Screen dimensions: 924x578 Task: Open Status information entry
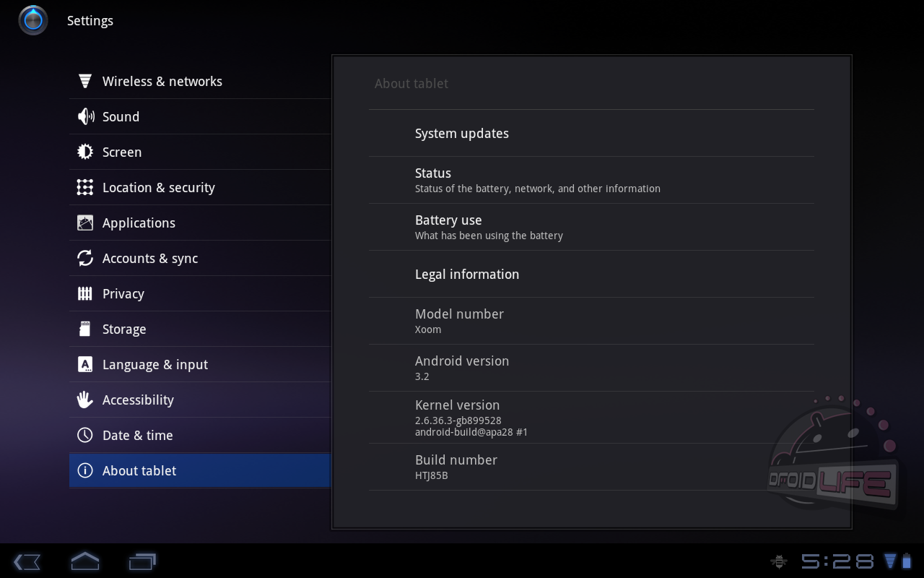click(537, 180)
